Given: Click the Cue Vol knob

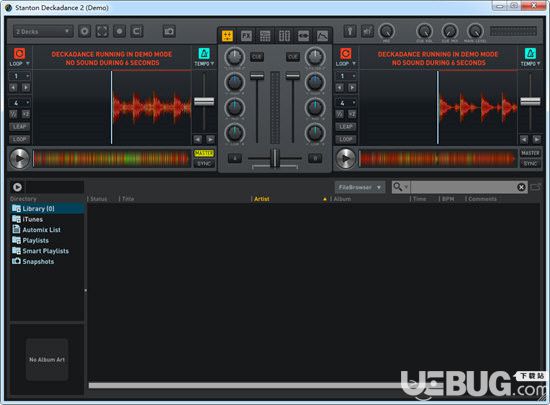Looking at the screenshot, I should pos(424,31).
